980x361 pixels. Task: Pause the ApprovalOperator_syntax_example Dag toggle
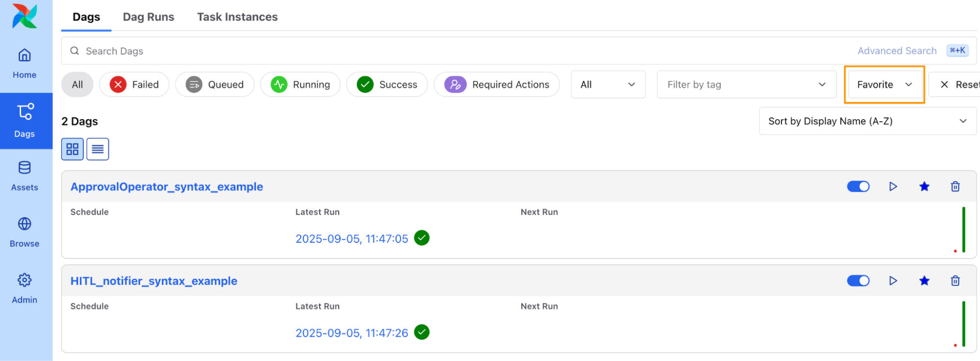(x=858, y=186)
